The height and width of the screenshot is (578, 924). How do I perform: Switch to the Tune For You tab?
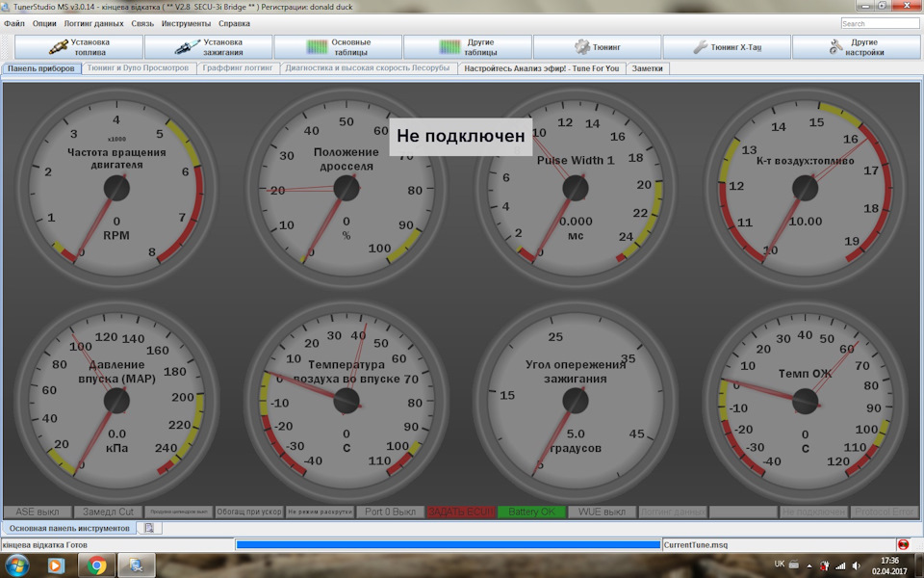541,68
